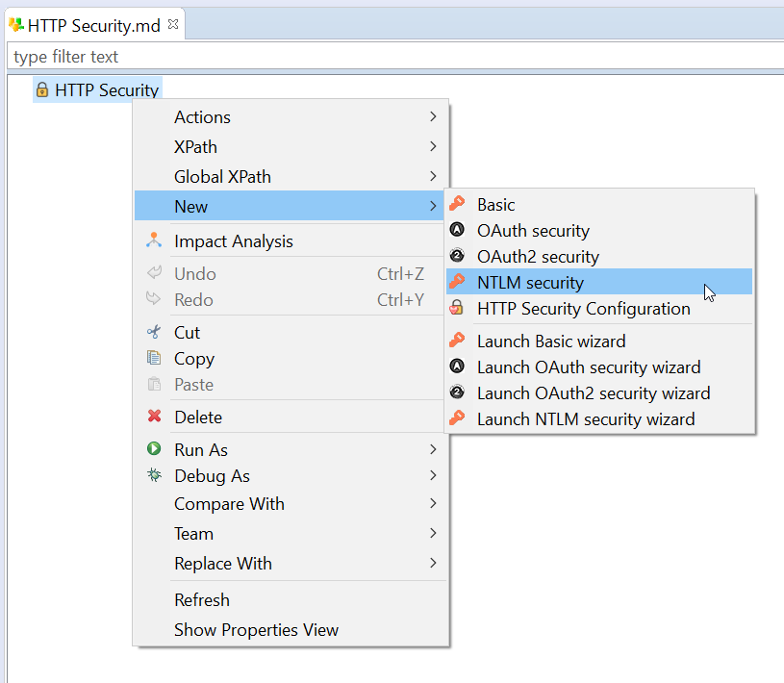Select Cut in the context menu

pyautogui.click(x=290, y=333)
